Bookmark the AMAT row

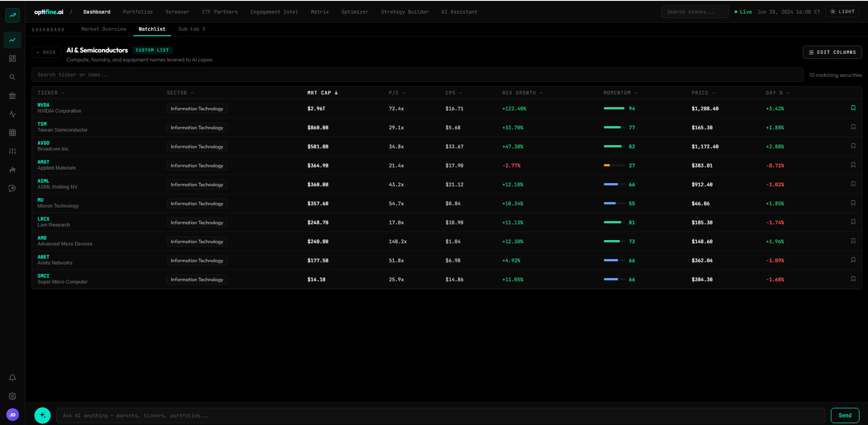(x=853, y=165)
